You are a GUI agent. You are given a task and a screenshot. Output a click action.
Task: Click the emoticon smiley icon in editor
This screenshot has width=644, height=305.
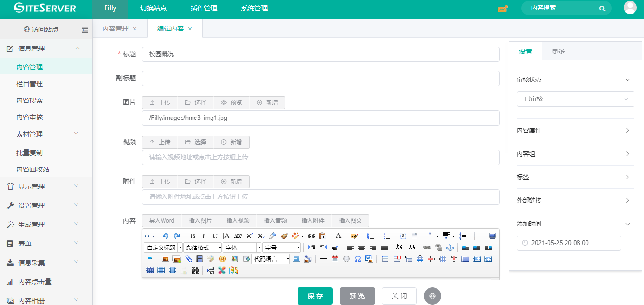click(222, 259)
